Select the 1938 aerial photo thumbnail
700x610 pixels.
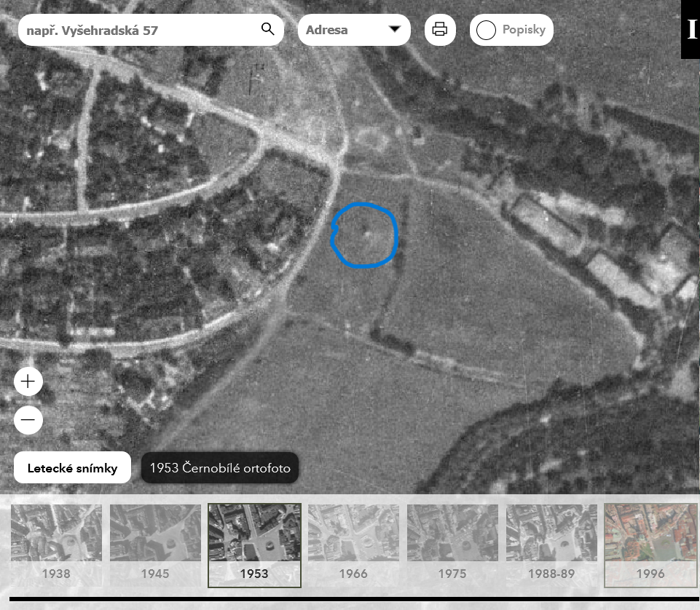pos(56,544)
